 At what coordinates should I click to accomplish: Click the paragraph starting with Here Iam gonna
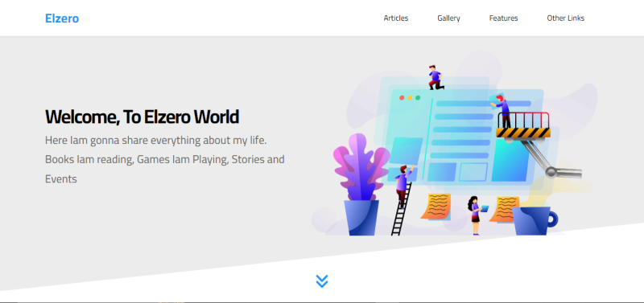[x=165, y=159]
